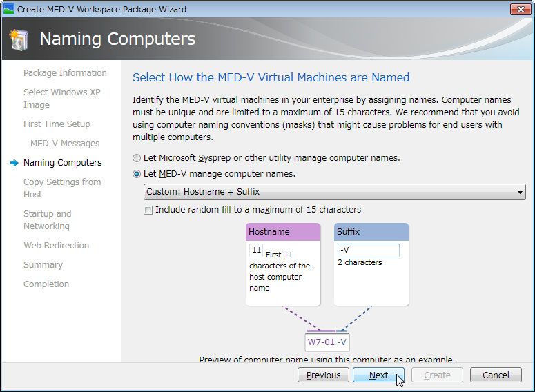The width and height of the screenshot is (535, 392).
Task: Open Web Redirection step
Action: (x=57, y=245)
